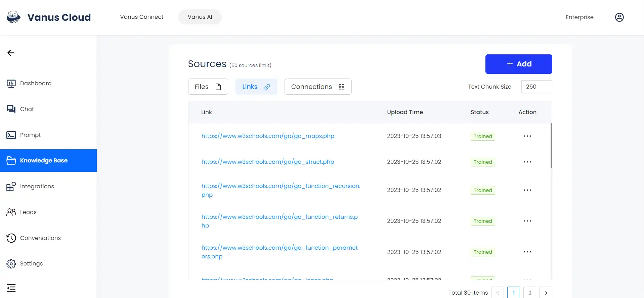The width and height of the screenshot is (644, 298).
Task: Click the sources table vertical scrollbar
Action: [551, 146]
